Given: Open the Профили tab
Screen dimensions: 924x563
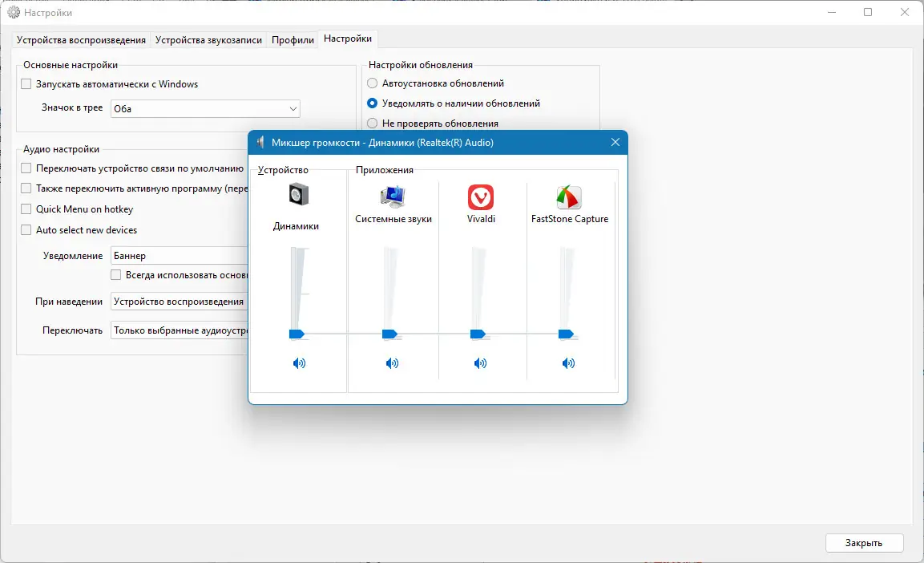Looking at the screenshot, I should click(293, 39).
